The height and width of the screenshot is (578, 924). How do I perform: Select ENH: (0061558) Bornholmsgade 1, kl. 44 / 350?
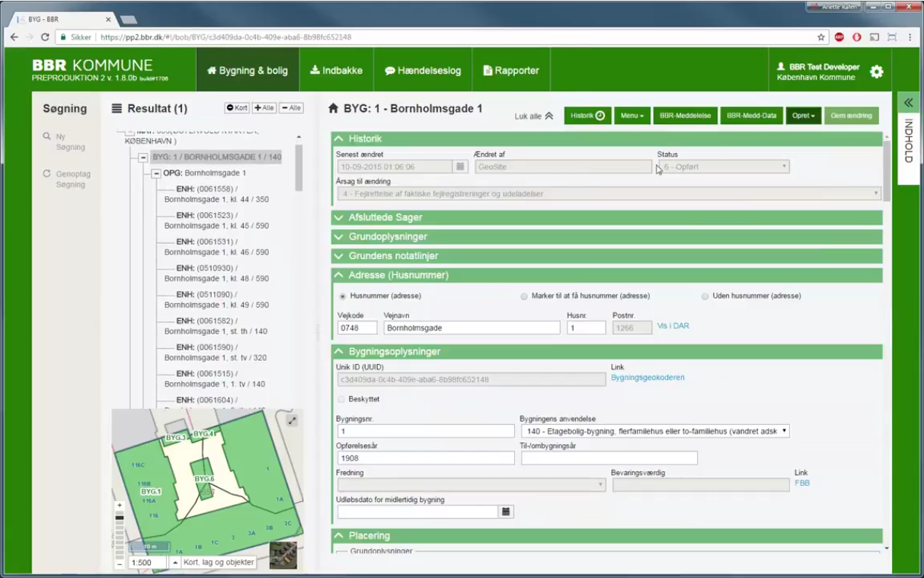click(x=216, y=193)
